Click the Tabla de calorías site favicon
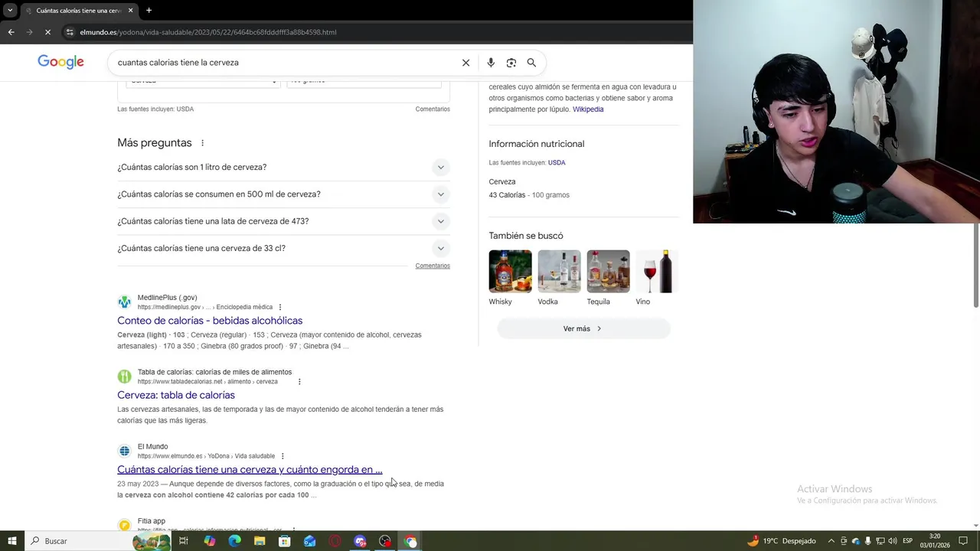Viewport: 980px width, 551px height. (x=124, y=377)
